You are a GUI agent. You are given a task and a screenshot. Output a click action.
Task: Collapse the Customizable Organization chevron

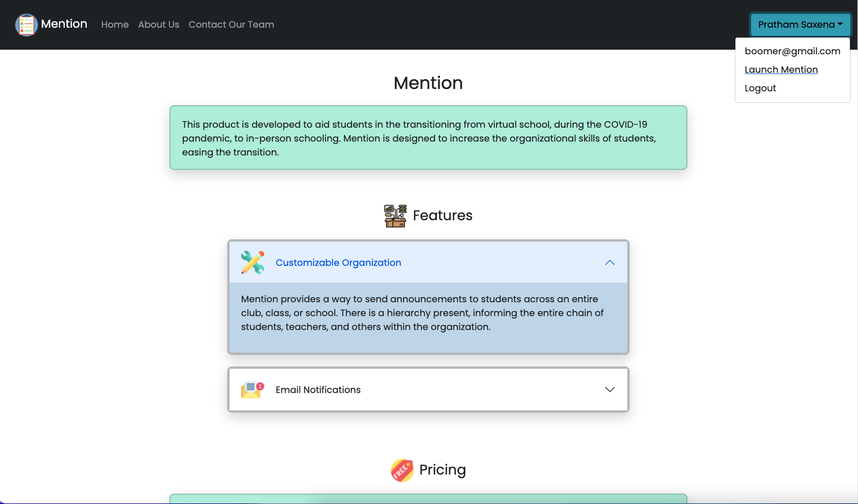(x=609, y=262)
